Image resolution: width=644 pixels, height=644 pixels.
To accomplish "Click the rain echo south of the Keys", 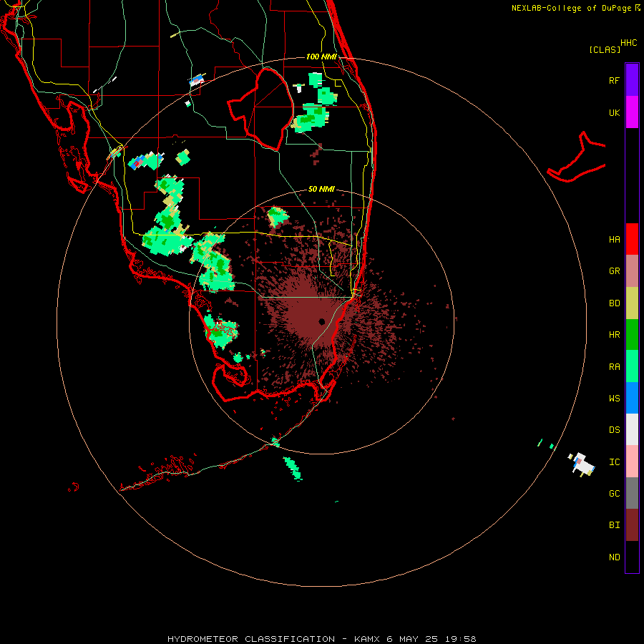I will pyautogui.click(x=293, y=468).
